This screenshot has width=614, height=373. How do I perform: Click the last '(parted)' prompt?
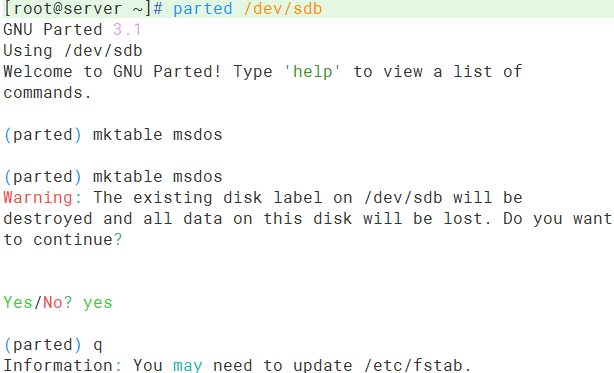point(43,345)
